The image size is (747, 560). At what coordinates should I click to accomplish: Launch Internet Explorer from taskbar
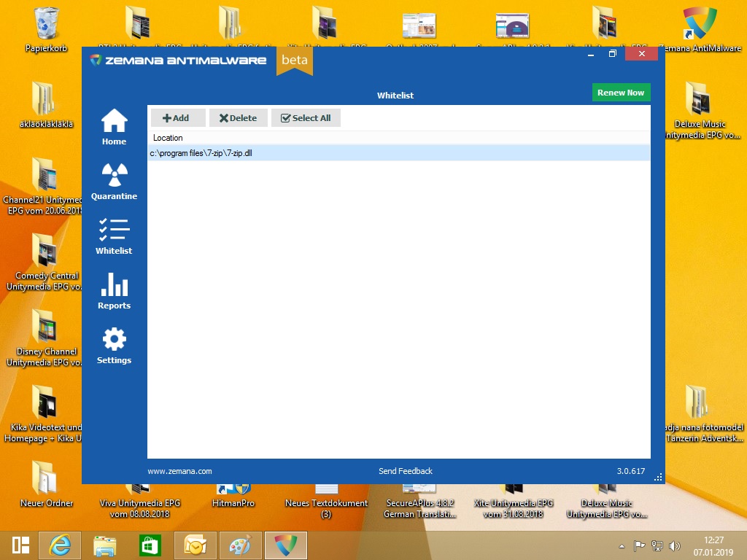(60, 545)
